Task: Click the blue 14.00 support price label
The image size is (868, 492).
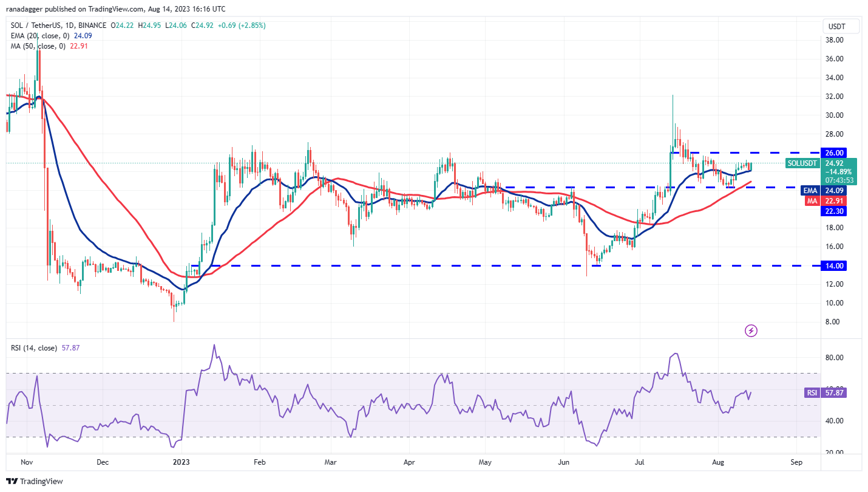Action: pyautogui.click(x=834, y=265)
